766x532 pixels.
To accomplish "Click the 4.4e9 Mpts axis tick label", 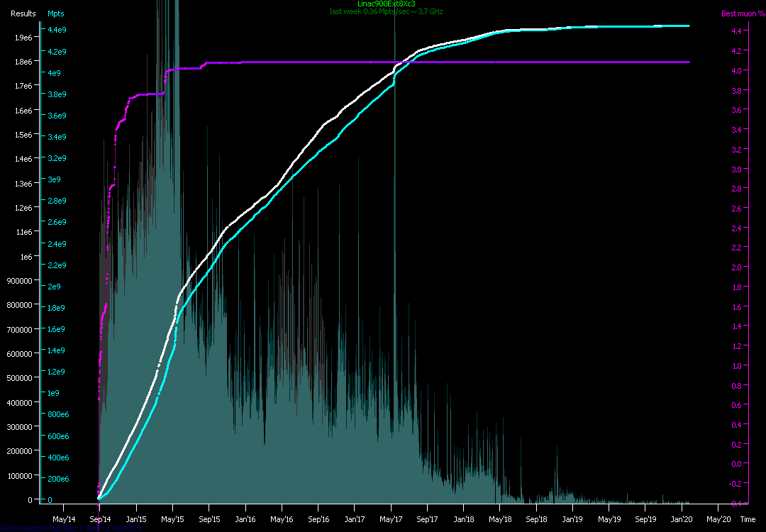I will pos(57,30).
